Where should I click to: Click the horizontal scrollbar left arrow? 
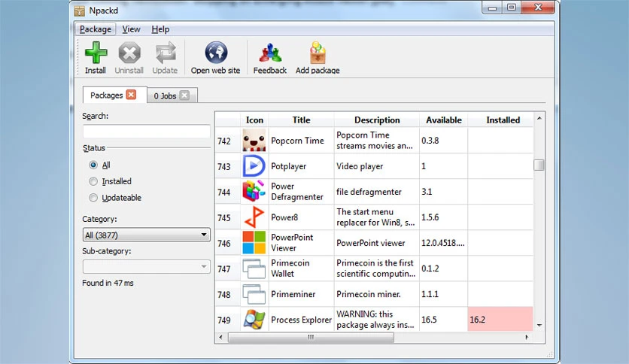point(220,338)
